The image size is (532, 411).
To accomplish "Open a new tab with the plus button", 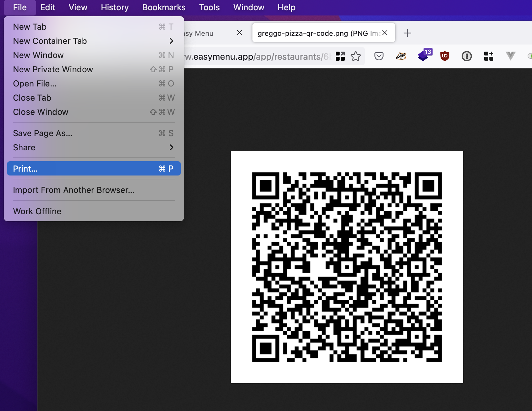I will (x=407, y=33).
